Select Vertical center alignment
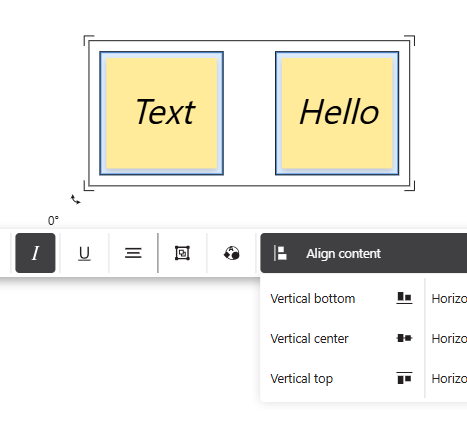The height and width of the screenshot is (428, 467). 342,338
